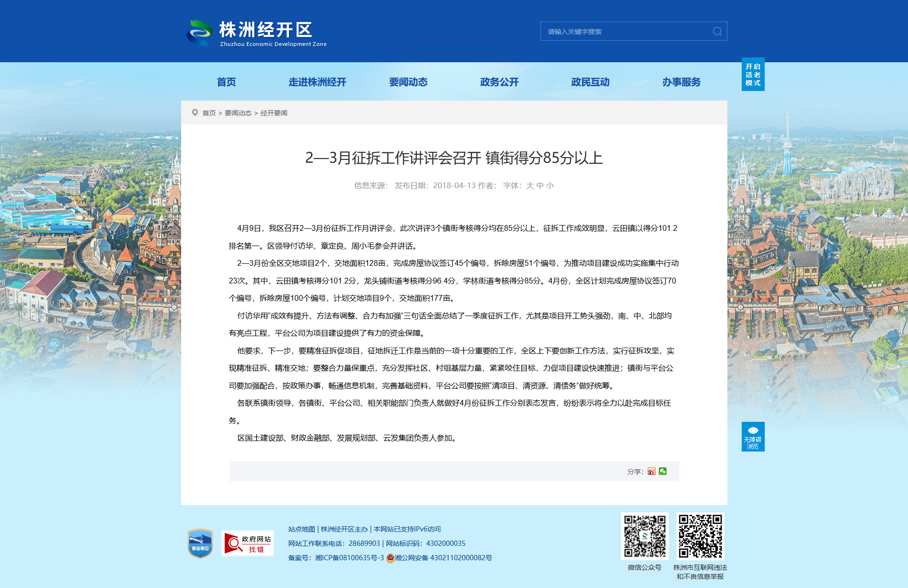Click the site identifier code 4302000035
Viewport: 908px width, 588px height.
coord(446,543)
